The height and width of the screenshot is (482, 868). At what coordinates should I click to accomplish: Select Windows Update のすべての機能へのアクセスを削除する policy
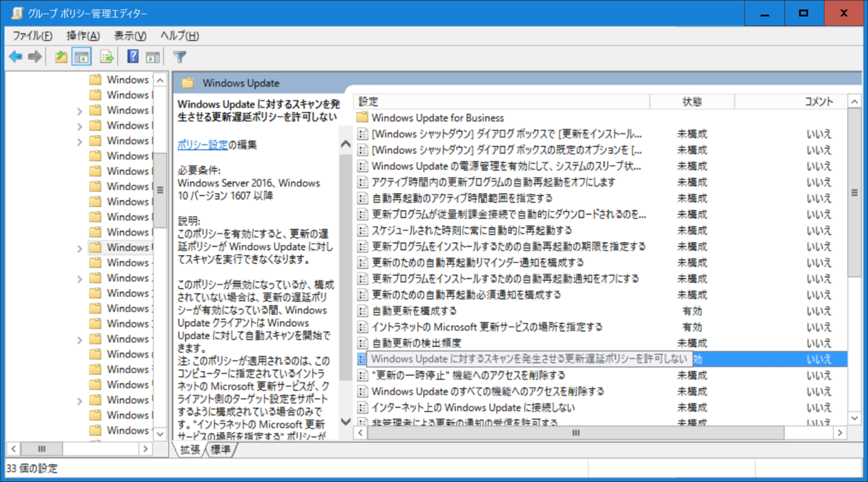tap(488, 391)
